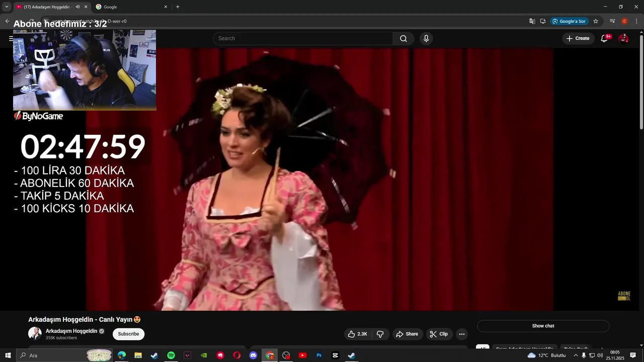This screenshot has height=362, width=644.
Task: Open the Arkadaşım Hoşgeldin channel avatar
Action: tap(35, 333)
